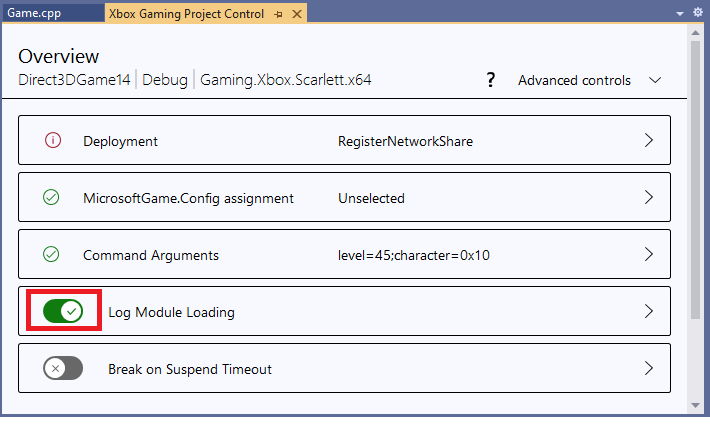Click the Unselected value text
Image resolution: width=710 pixels, height=430 pixels.
pos(371,198)
